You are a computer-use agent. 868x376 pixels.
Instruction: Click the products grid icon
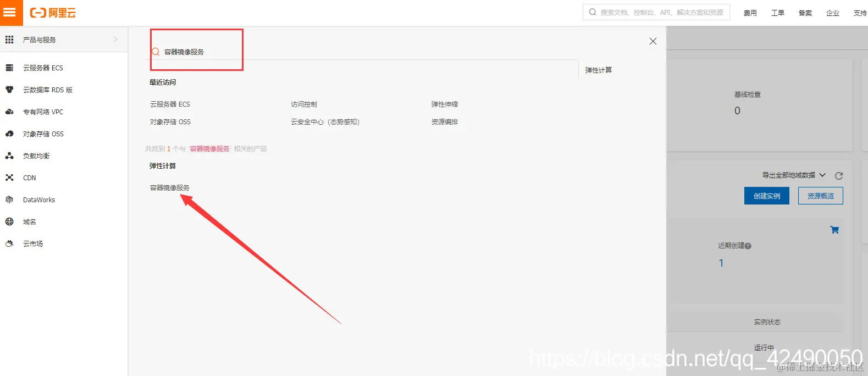[x=9, y=40]
